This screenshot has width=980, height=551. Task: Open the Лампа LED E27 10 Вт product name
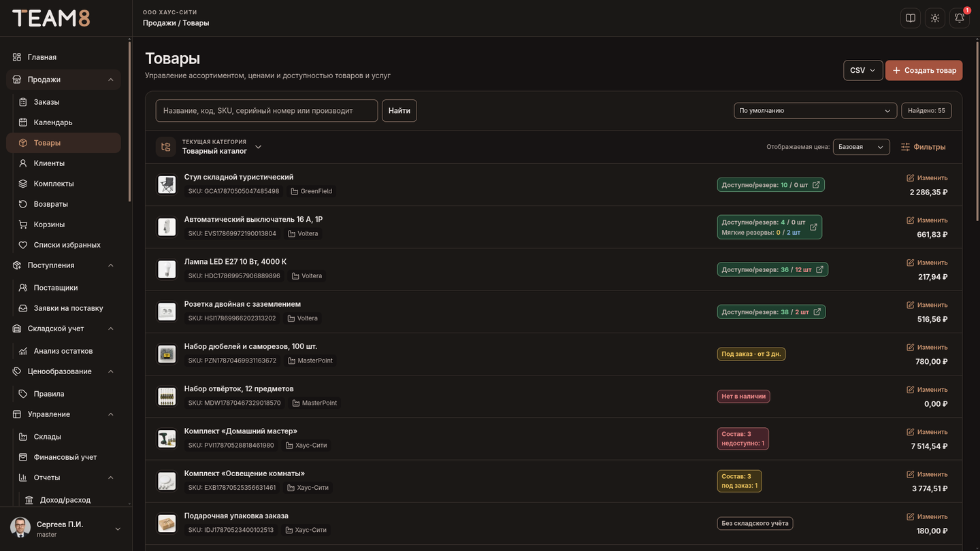point(235,262)
